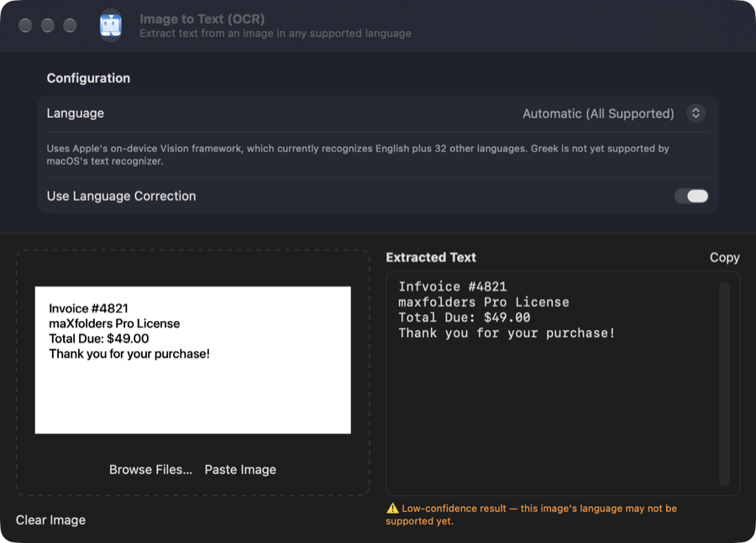Select the Automatic (All Supported) language value
Screen dimensions: 756x543
point(598,113)
